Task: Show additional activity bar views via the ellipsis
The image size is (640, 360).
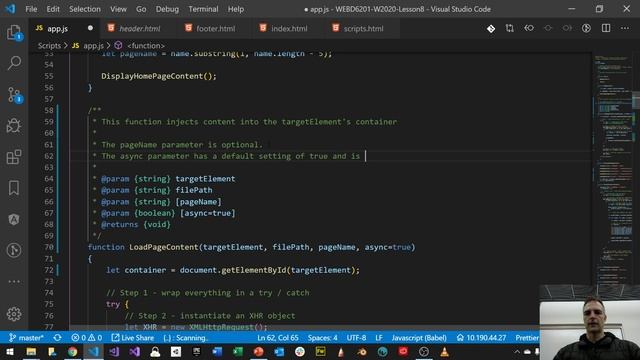Action: (14, 281)
